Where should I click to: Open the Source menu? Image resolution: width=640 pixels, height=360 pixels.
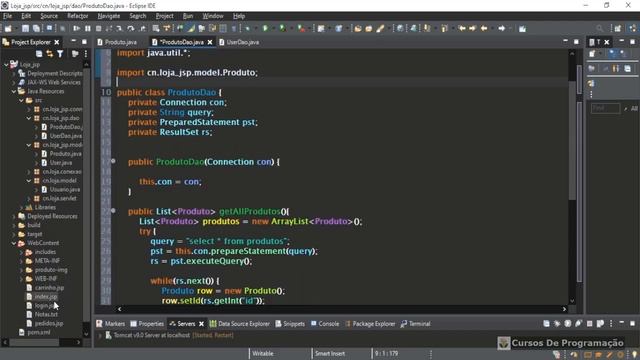click(x=49, y=16)
